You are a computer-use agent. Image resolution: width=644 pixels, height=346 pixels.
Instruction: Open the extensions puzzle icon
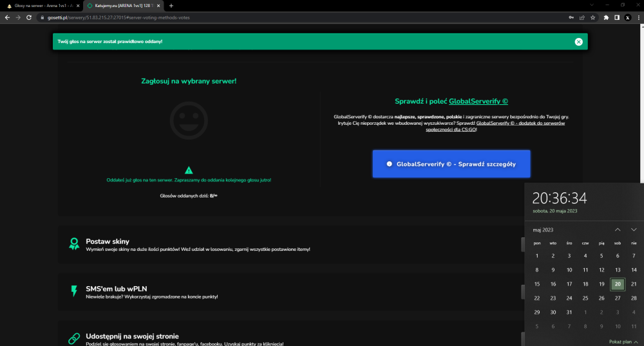tap(606, 17)
